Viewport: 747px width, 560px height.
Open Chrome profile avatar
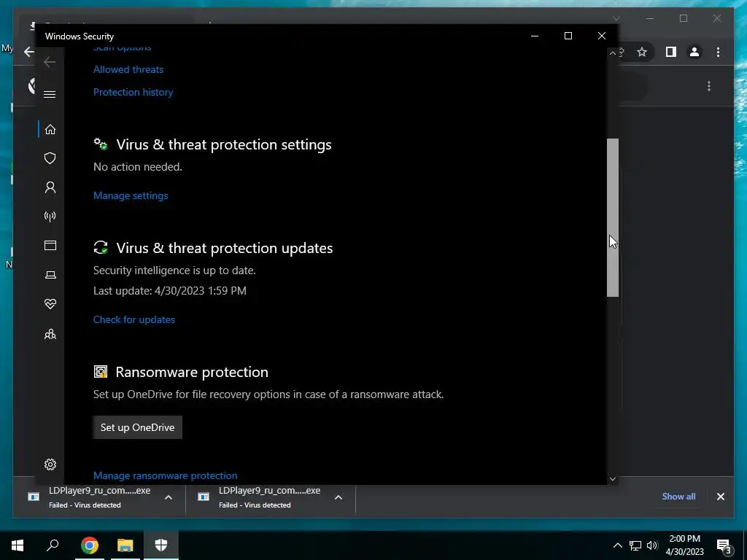coord(694,52)
